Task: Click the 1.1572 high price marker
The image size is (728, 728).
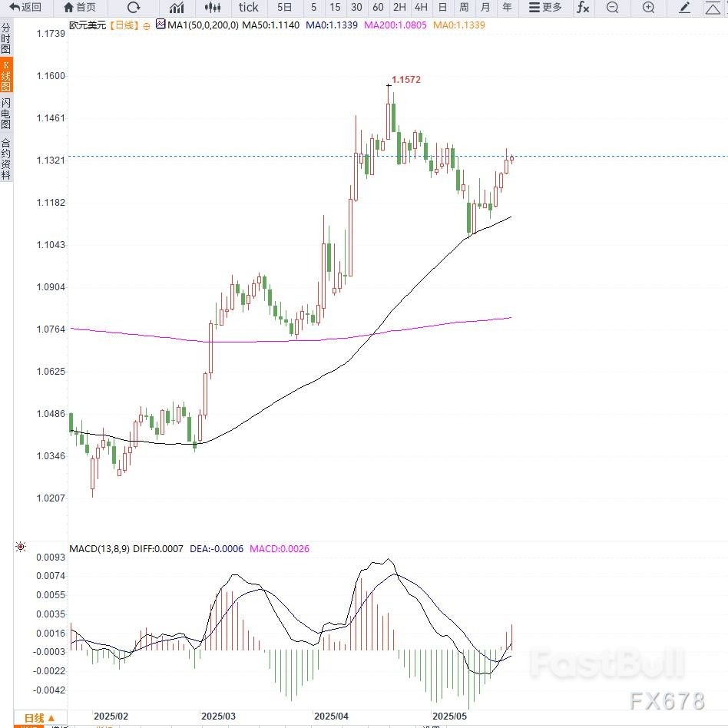Action: pyautogui.click(x=405, y=80)
